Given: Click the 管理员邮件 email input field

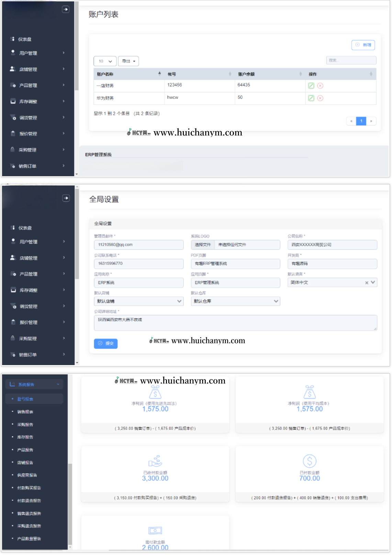Looking at the screenshot, I should [138, 245].
